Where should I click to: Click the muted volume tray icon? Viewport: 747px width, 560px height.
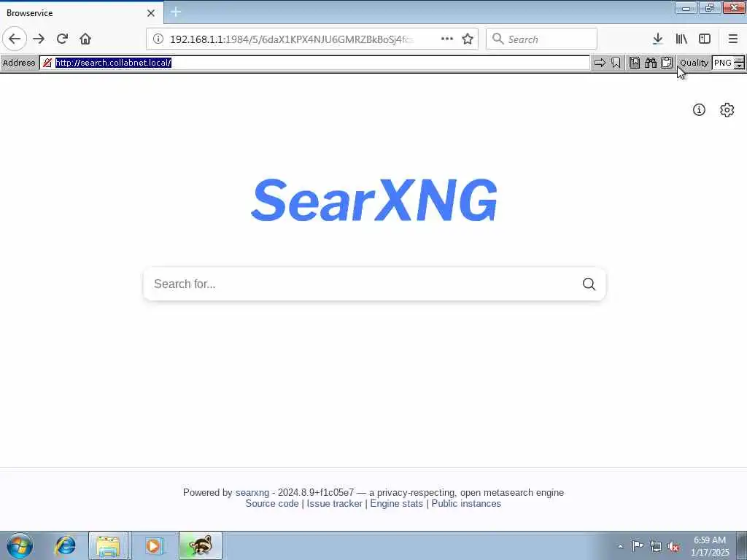673,546
